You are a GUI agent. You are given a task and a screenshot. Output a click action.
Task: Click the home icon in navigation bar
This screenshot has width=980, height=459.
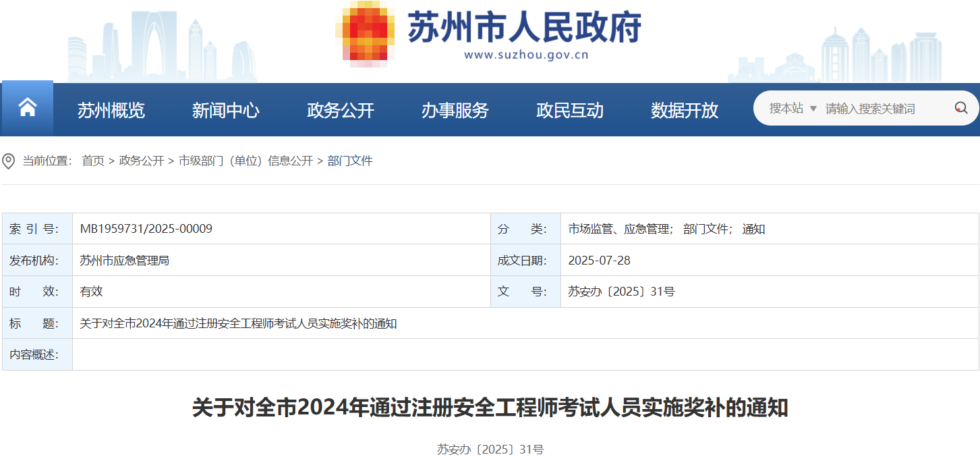click(x=28, y=108)
